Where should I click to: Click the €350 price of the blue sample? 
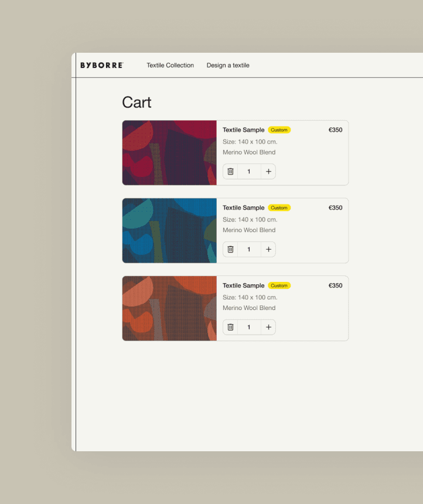335,207
